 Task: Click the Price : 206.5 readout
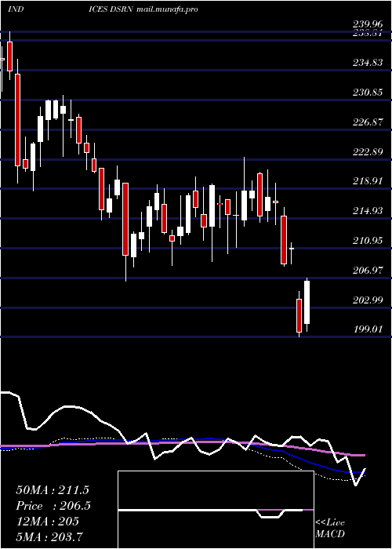(53, 506)
